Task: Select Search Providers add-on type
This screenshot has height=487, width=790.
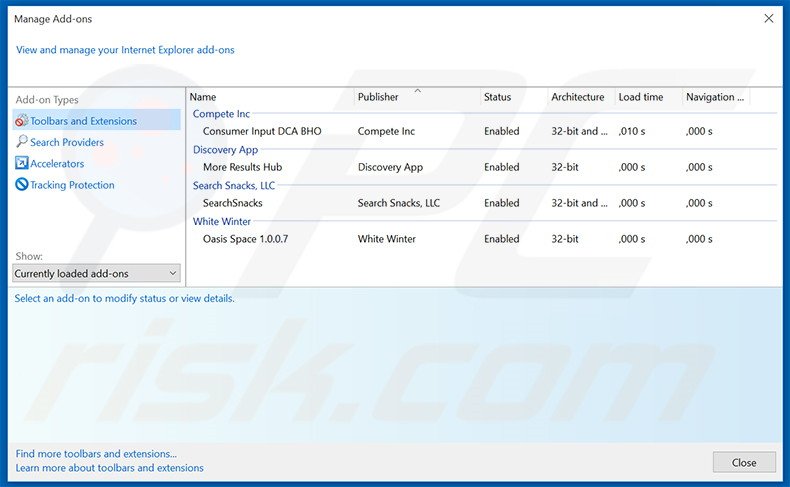Action: coord(67,143)
